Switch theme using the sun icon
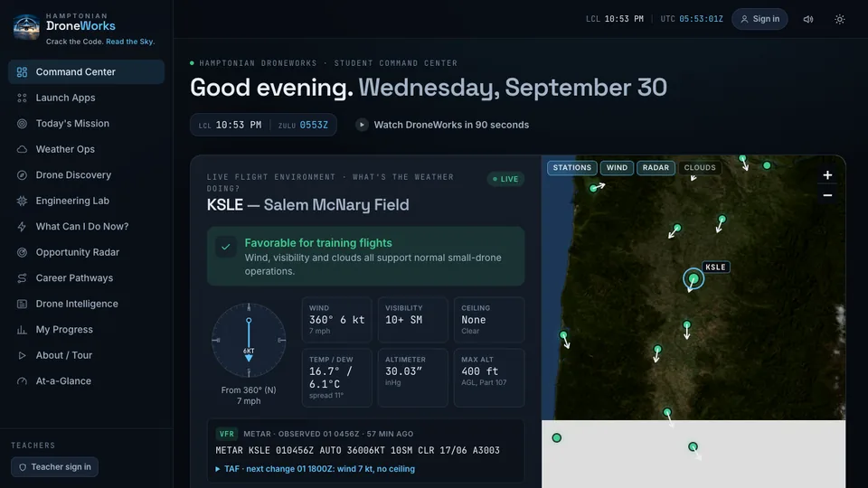868x488 pixels. 840,19
